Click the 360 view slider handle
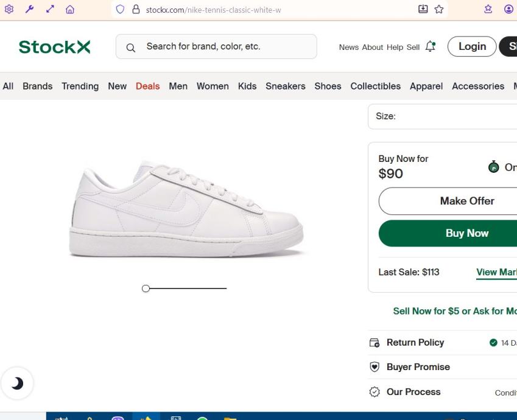The image size is (517, 420). pyautogui.click(x=146, y=289)
